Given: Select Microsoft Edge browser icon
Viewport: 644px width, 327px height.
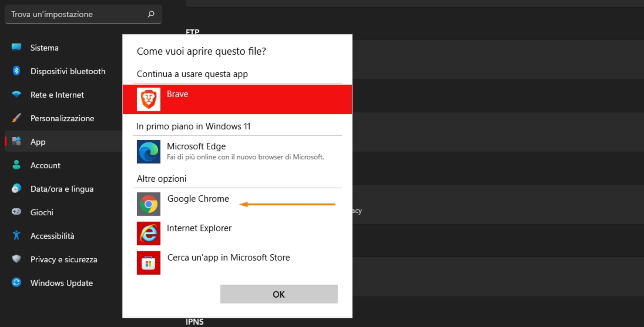Looking at the screenshot, I should (x=149, y=151).
